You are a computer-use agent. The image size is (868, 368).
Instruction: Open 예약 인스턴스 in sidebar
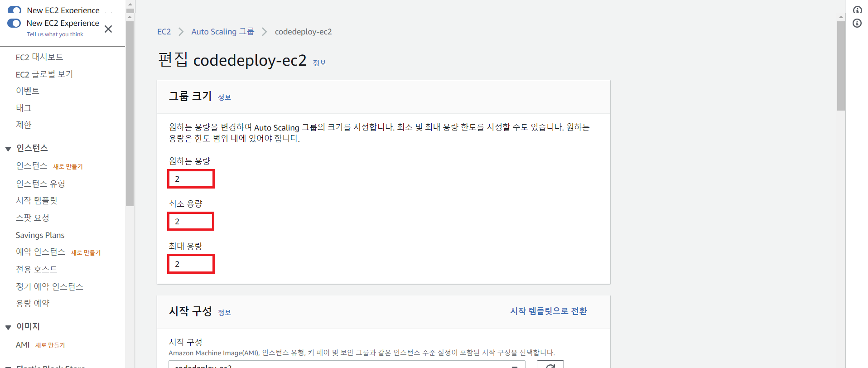pos(41,252)
